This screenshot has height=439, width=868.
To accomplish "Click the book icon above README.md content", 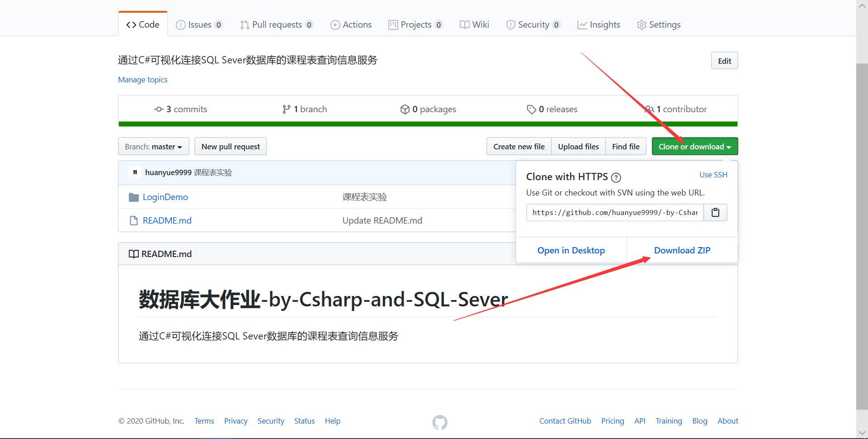I will pyautogui.click(x=134, y=253).
